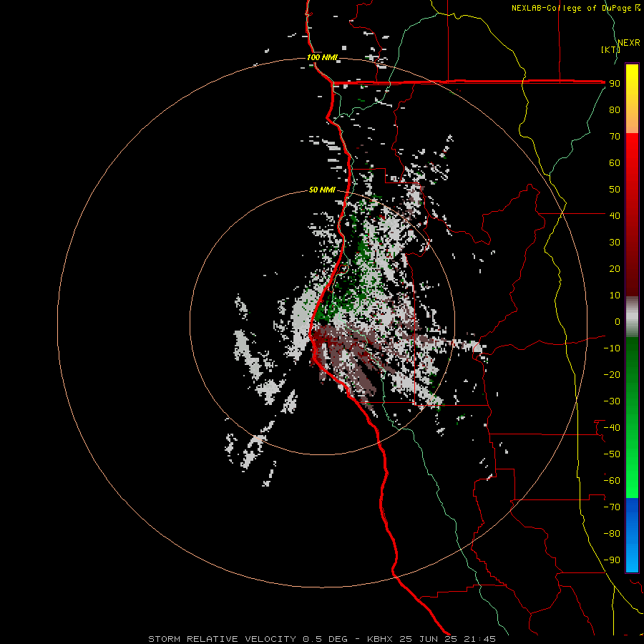644x644 pixels.
Task: Click the "STORM RELATIVE VELOCITY" product title
Action: 222,639
